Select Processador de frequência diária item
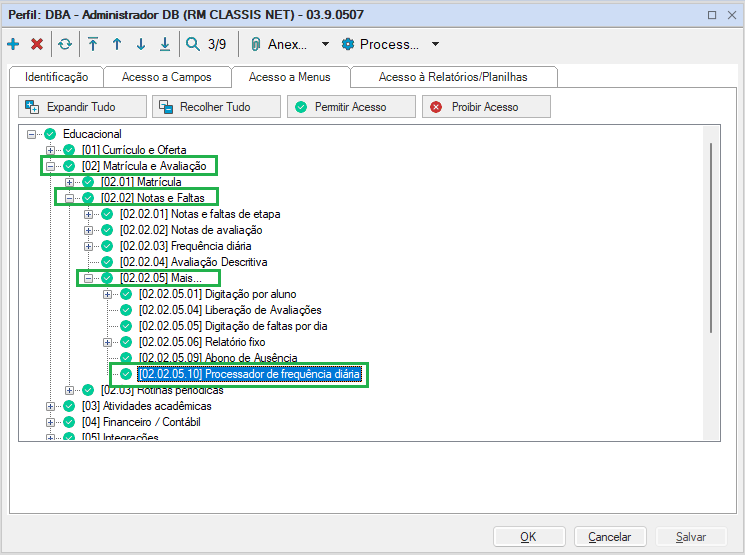The image size is (745, 555). [x=249, y=374]
